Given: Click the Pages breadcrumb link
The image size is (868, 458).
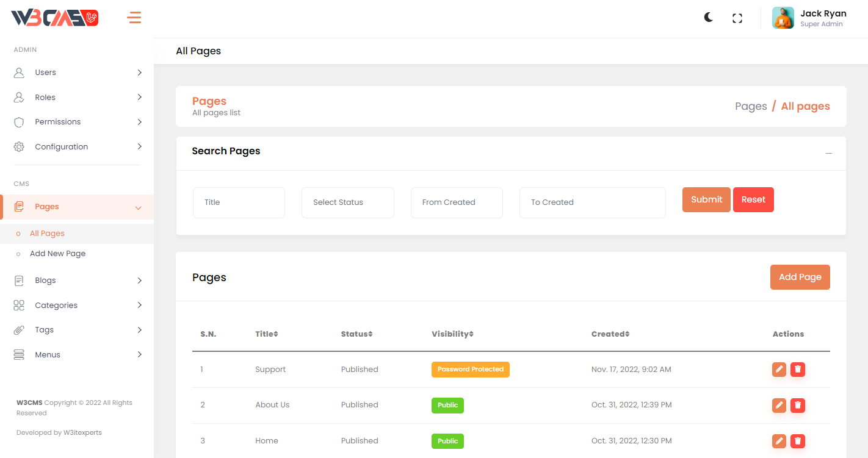Looking at the screenshot, I should [x=750, y=106].
